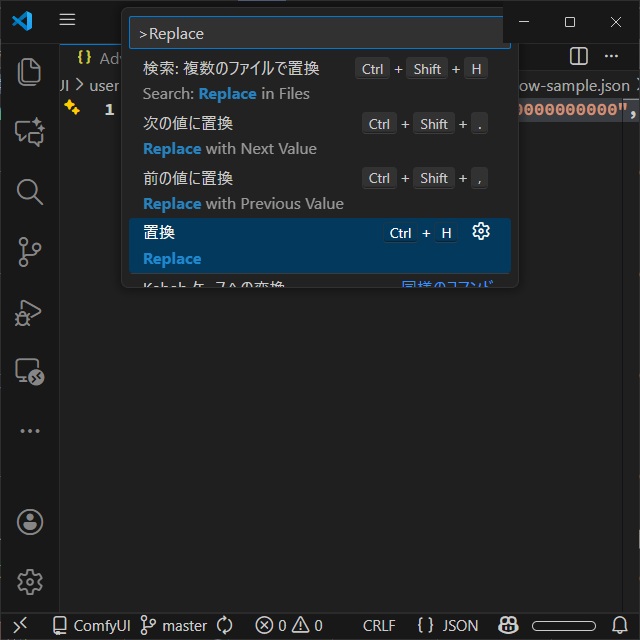Open the Explorer view in activity bar
640x640 pixels.
[30, 72]
